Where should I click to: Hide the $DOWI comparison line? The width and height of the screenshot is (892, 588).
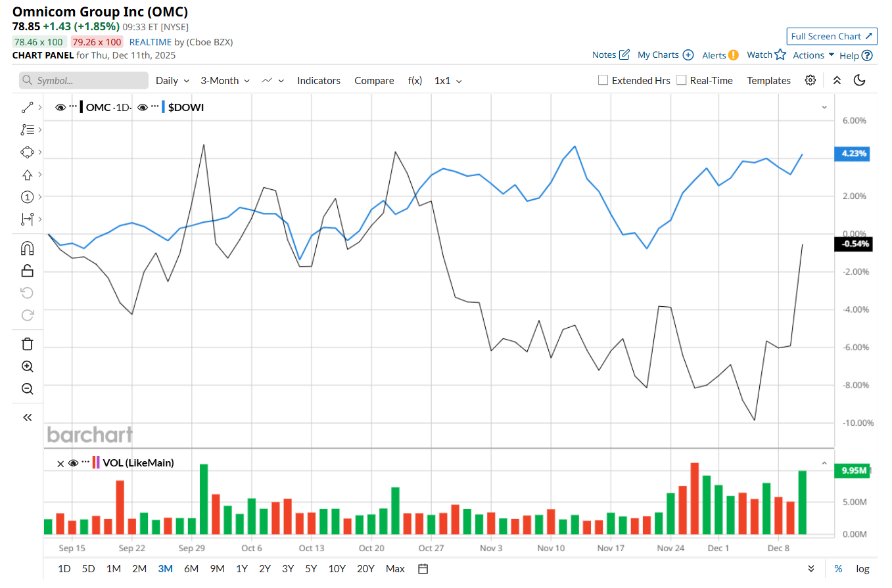coord(143,107)
